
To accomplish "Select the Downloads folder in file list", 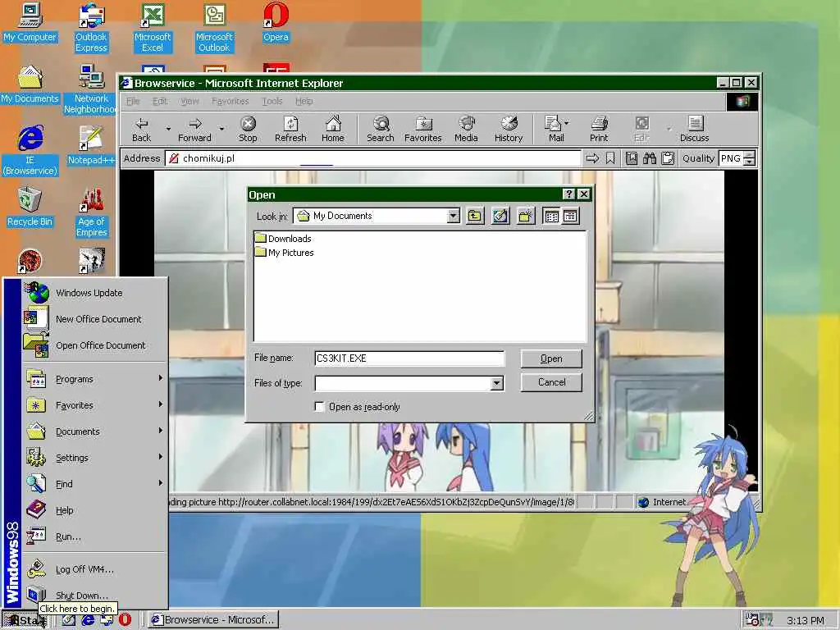I will [283, 239].
